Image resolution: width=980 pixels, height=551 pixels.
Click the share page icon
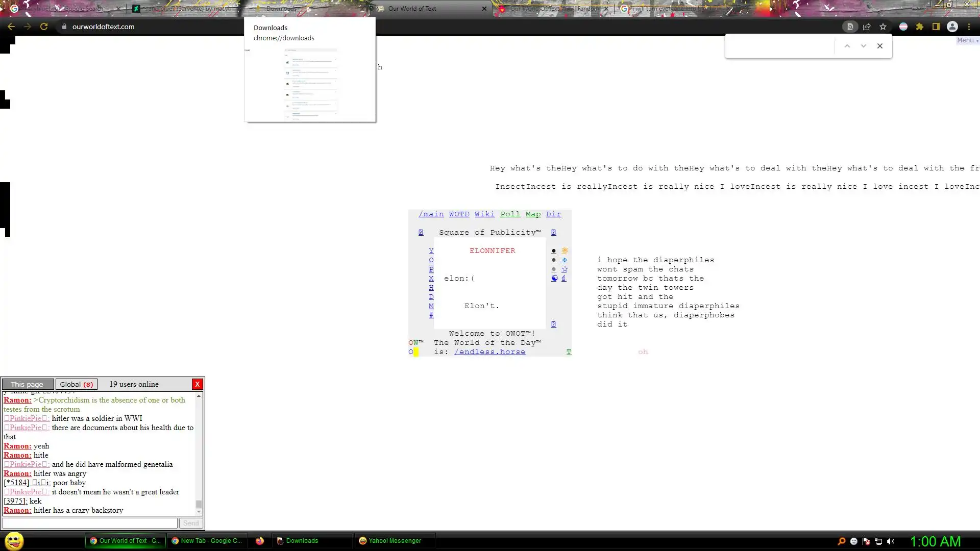click(x=867, y=27)
